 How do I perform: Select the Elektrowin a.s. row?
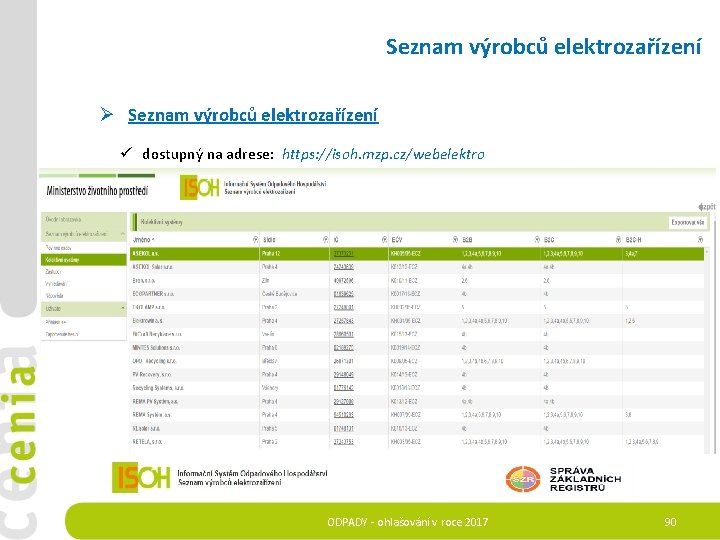click(x=417, y=321)
